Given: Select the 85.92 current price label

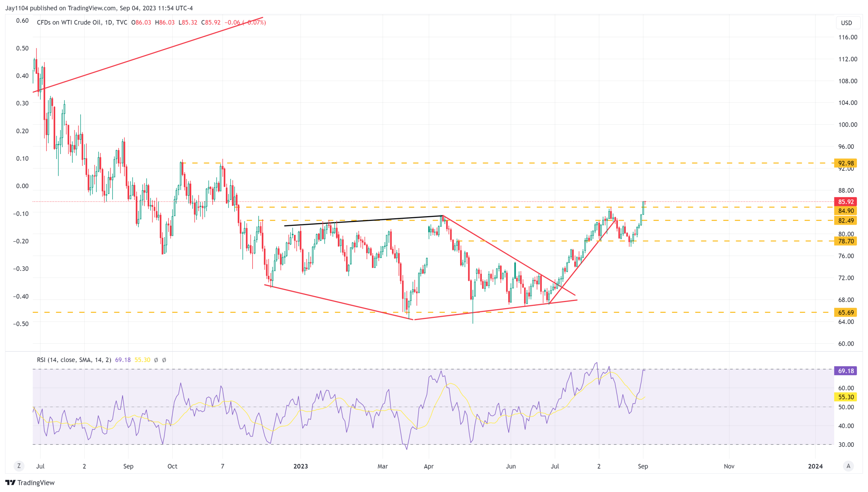Looking at the screenshot, I should click(846, 202).
